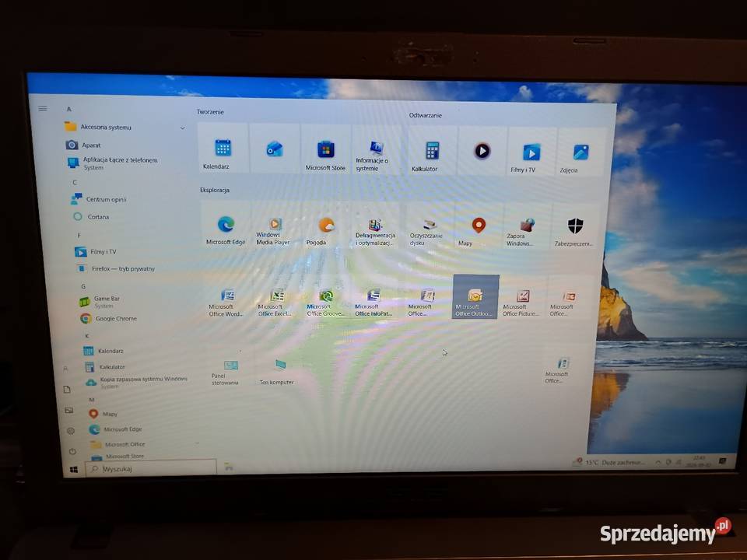
Task: Open the letter A index header
Action: pyautogui.click(x=69, y=109)
